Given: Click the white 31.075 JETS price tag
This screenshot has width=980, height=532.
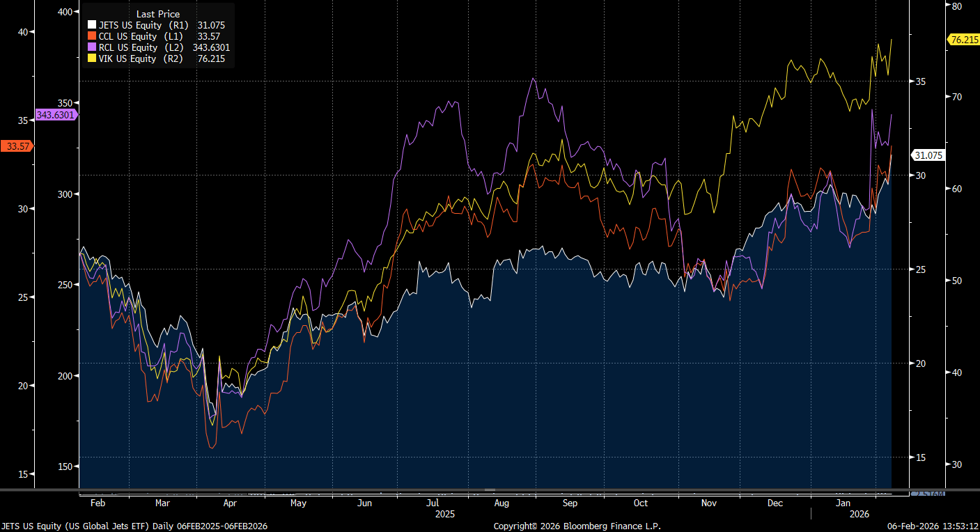Looking at the screenshot, I should [x=929, y=156].
